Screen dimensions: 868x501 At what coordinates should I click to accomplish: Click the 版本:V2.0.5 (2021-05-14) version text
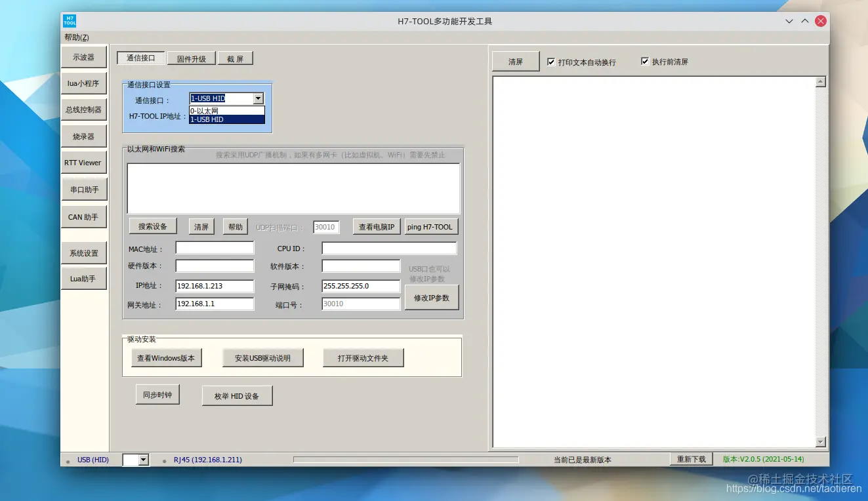[x=763, y=459]
